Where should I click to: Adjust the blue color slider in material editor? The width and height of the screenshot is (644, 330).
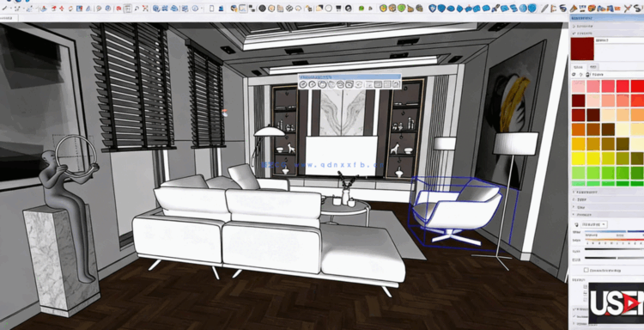pos(615,231)
